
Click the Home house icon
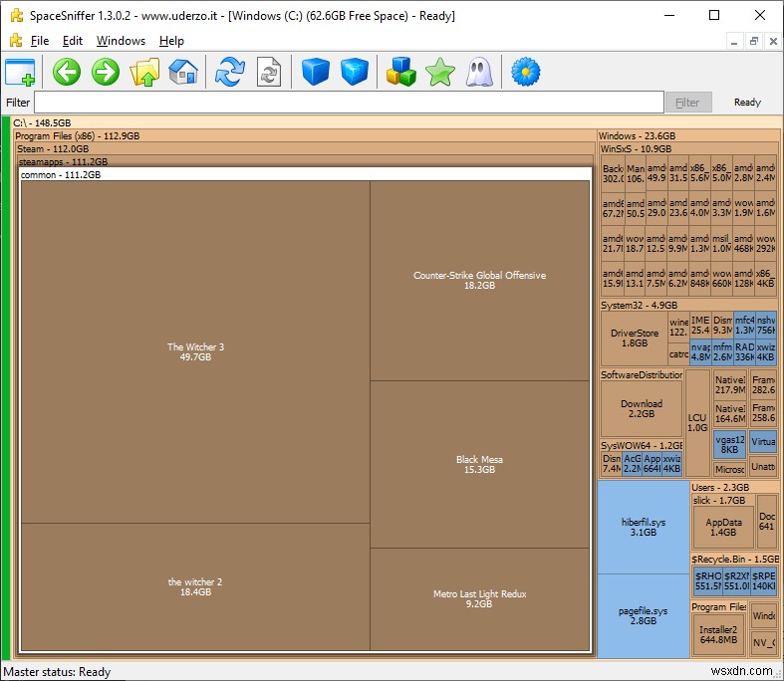click(183, 72)
